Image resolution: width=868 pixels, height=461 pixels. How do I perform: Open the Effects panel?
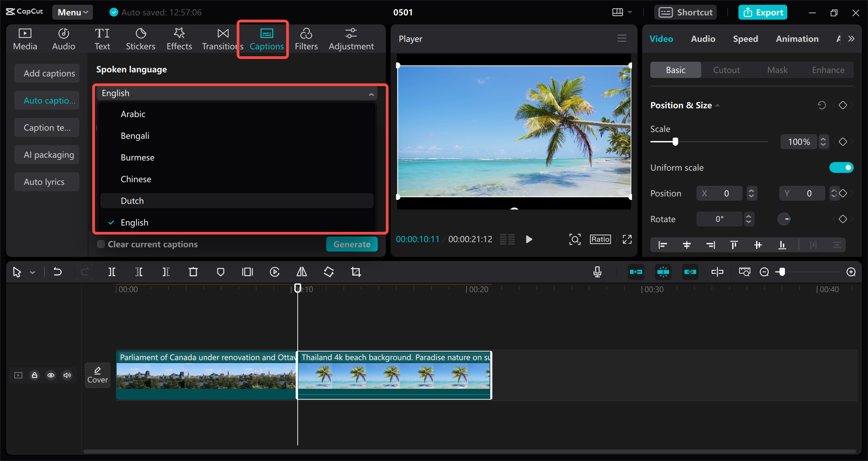click(x=179, y=38)
